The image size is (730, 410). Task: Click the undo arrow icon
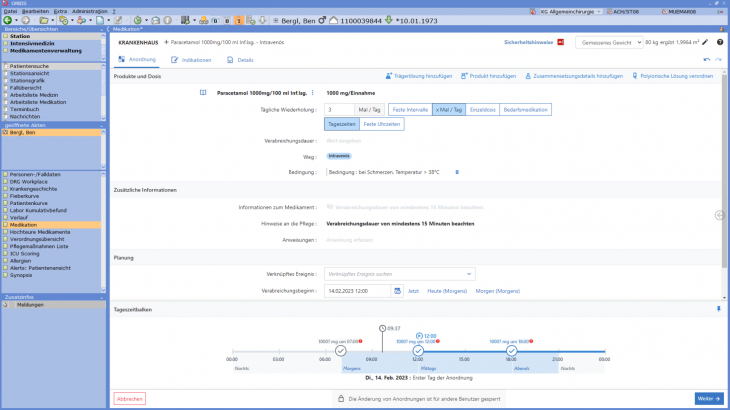pyautogui.click(x=706, y=60)
